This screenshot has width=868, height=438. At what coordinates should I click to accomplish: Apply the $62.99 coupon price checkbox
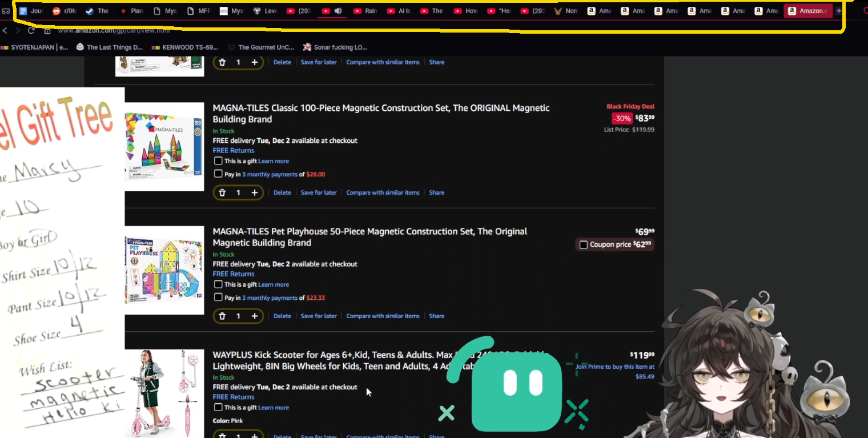click(584, 245)
